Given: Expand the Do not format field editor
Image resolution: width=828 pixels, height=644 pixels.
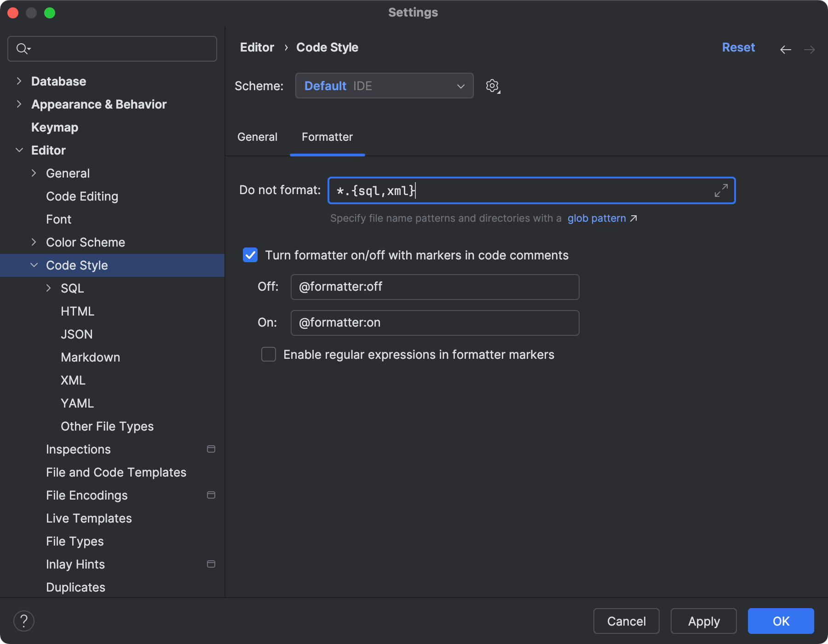Looking at the screenshot, I should click(721, 190).
